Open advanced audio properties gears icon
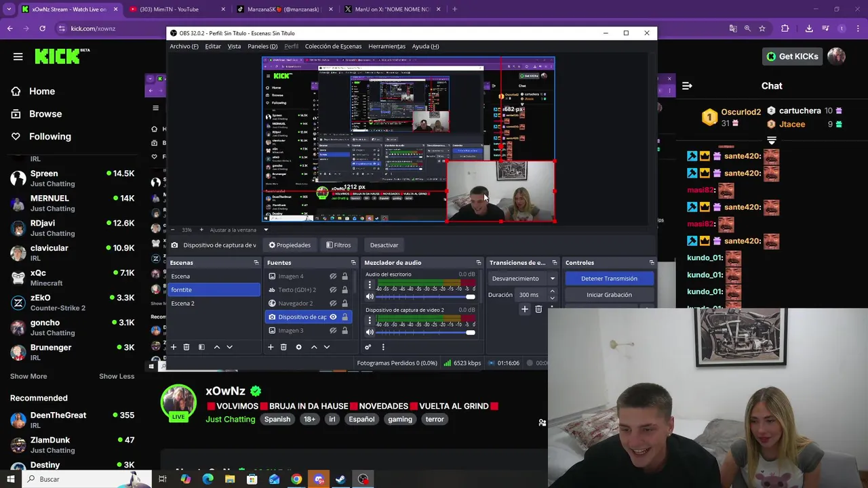Screen dimensions: 868x488 [x=368, y=347]
